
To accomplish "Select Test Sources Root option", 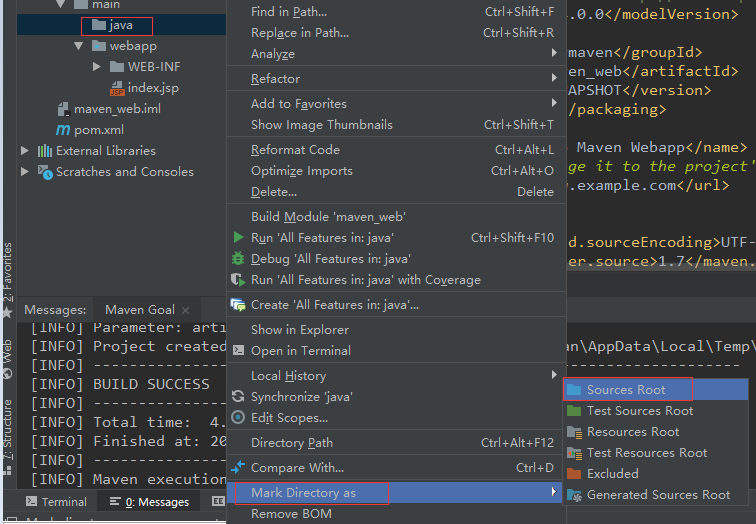I will click(639, 411).
